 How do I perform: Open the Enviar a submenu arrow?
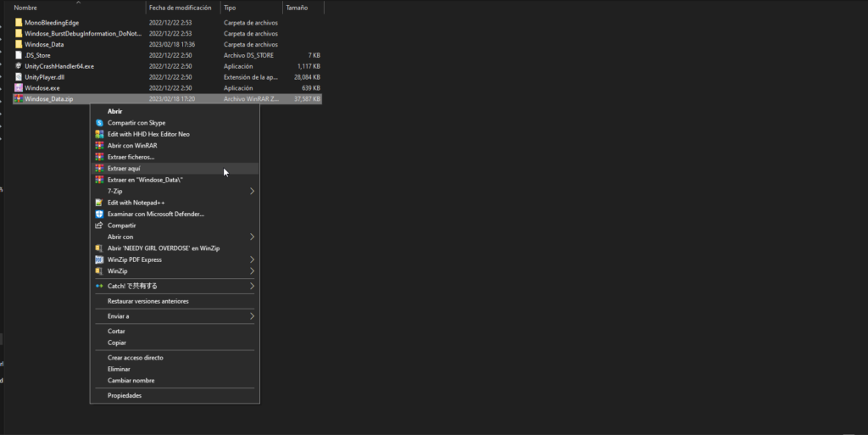[x=252, y=316]
